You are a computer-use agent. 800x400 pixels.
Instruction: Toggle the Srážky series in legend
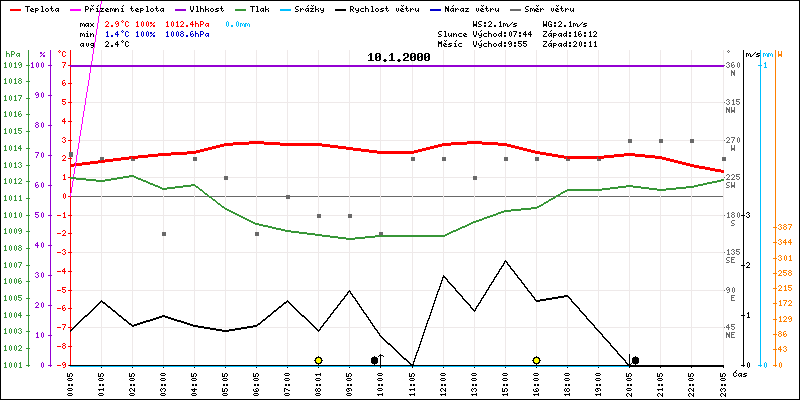[305, 8]
